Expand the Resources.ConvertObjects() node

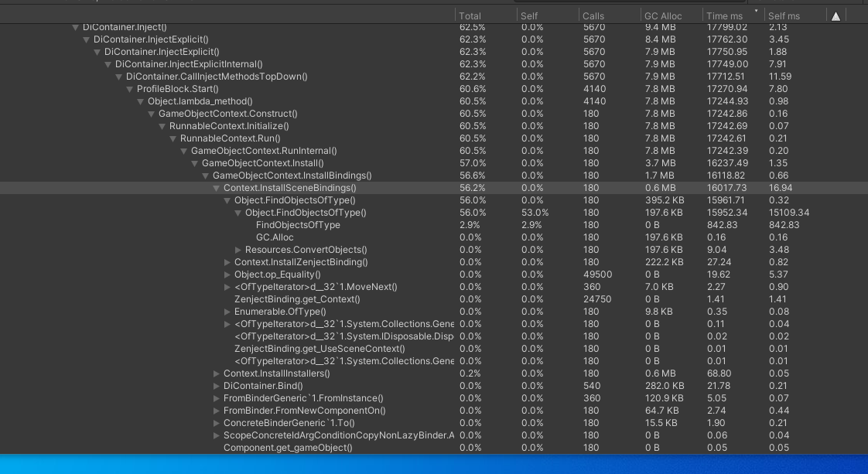click(x=238, y=250)
